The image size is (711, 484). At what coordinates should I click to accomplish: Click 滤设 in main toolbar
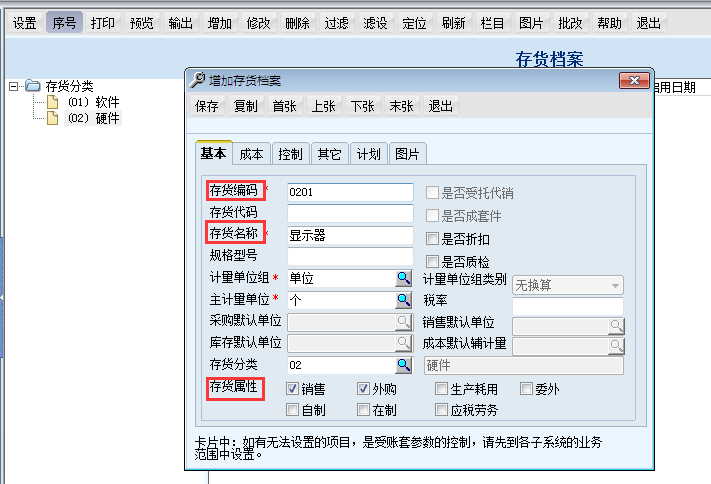coord(376,23)
